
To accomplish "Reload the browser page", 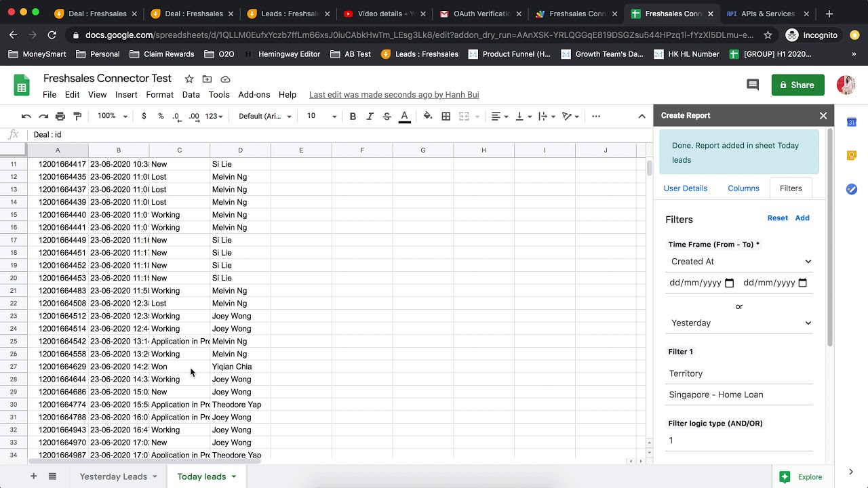I will [52, 35].
